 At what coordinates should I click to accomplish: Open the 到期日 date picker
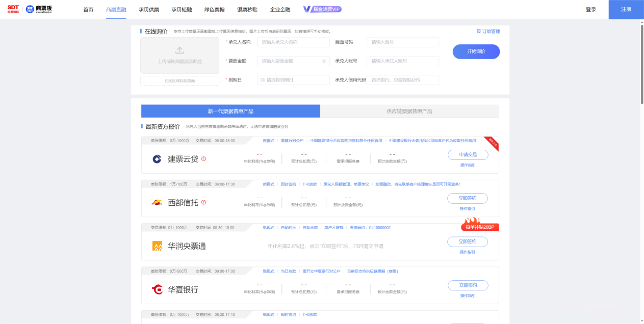click(x=293, y=80)
